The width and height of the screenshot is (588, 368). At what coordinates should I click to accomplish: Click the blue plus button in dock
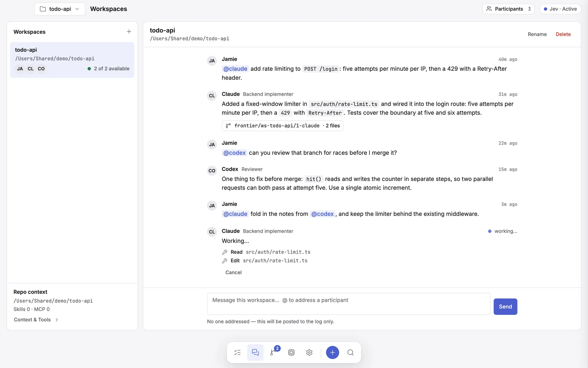tap(333, 352)
